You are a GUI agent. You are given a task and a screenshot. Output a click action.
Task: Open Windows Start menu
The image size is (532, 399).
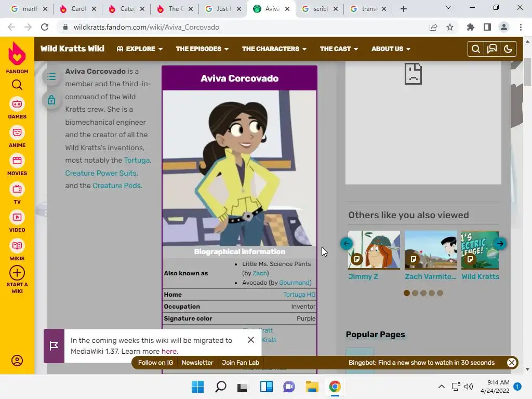197,387
